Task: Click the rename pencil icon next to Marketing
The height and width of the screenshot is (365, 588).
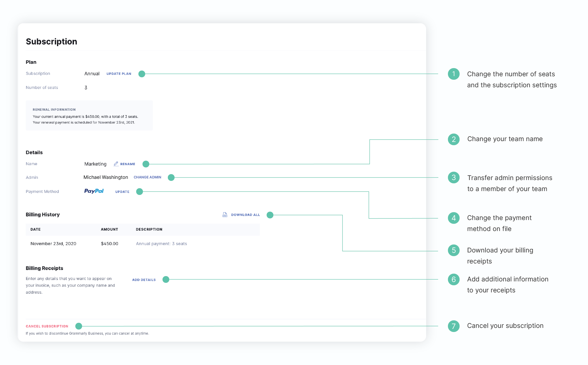Action: coord(116,164)
